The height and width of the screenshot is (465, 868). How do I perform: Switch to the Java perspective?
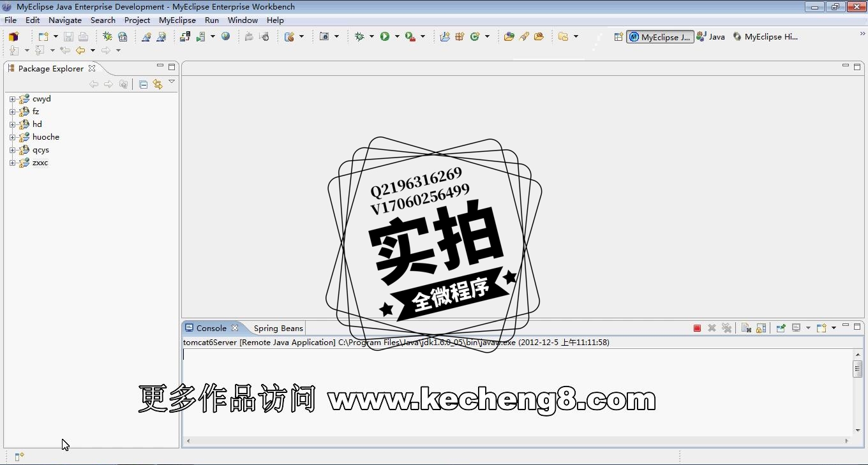pyautogui.click(x=711, y=36)
